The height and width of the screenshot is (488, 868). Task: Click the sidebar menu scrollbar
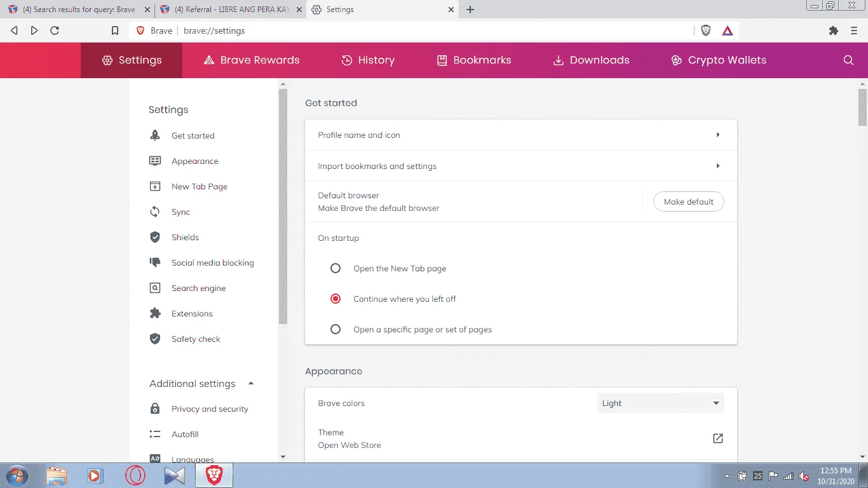(x=283, y=207)
